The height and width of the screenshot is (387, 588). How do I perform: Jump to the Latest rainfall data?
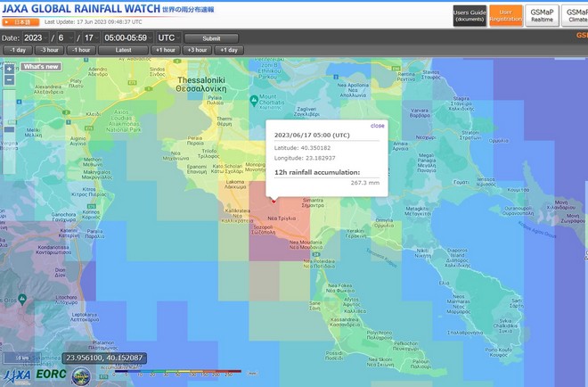pos(124,50)
